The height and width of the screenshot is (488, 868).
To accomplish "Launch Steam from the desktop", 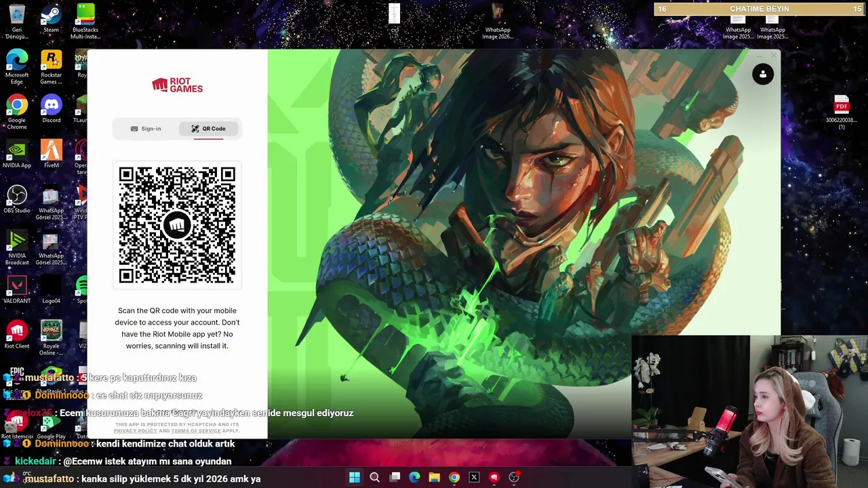I will point(51,19).
